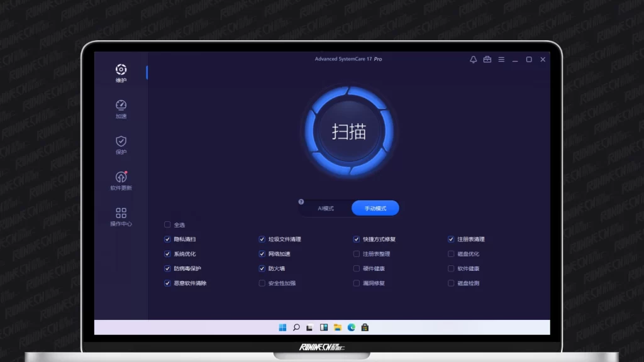This screenshot has width=644, height=362.
Task: Uncheck the 隐私清扫 checkbox
Action: point(167,239)
